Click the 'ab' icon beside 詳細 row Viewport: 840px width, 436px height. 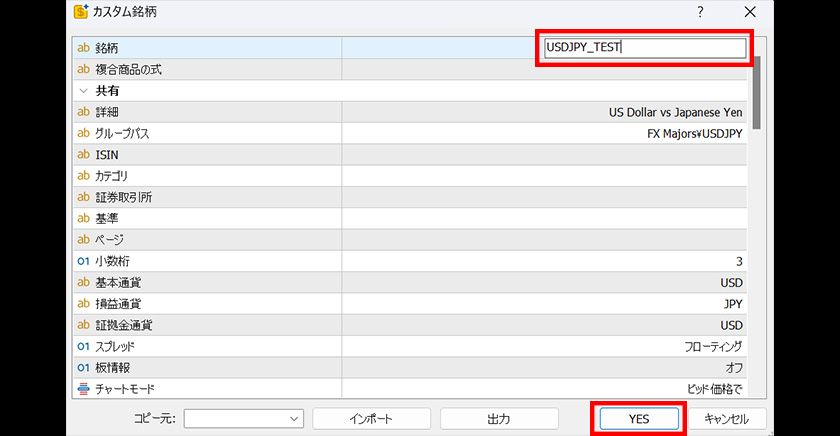tap(83, 112)
